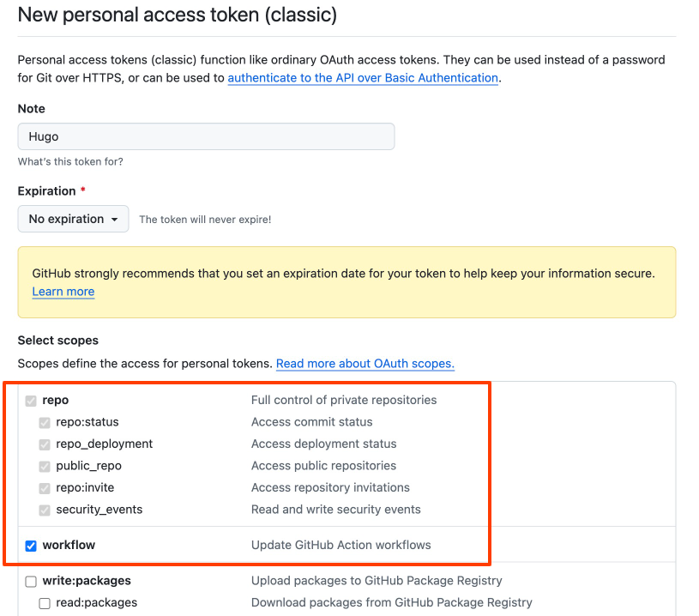Enable the read:packages scope checkbox
Screen dimensions: 699x616
[x=45, y=603]
